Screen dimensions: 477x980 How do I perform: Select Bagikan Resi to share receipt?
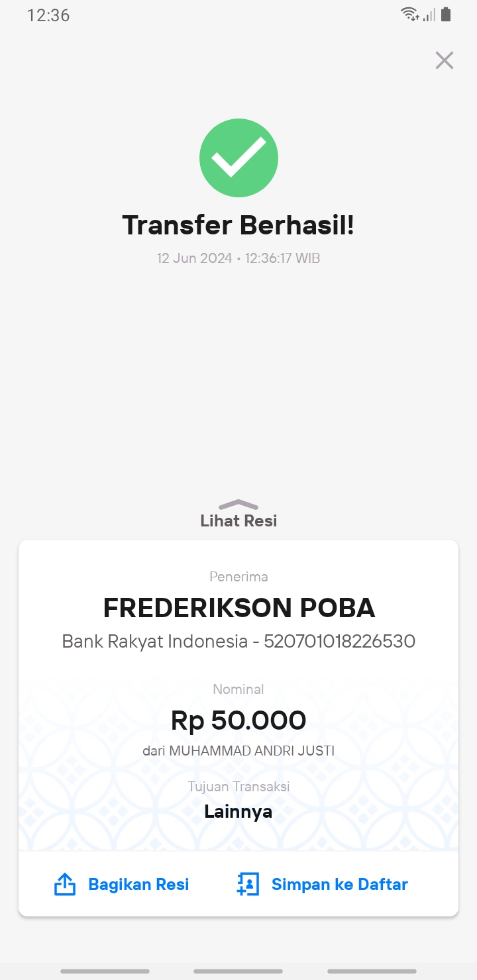(138, 884)
